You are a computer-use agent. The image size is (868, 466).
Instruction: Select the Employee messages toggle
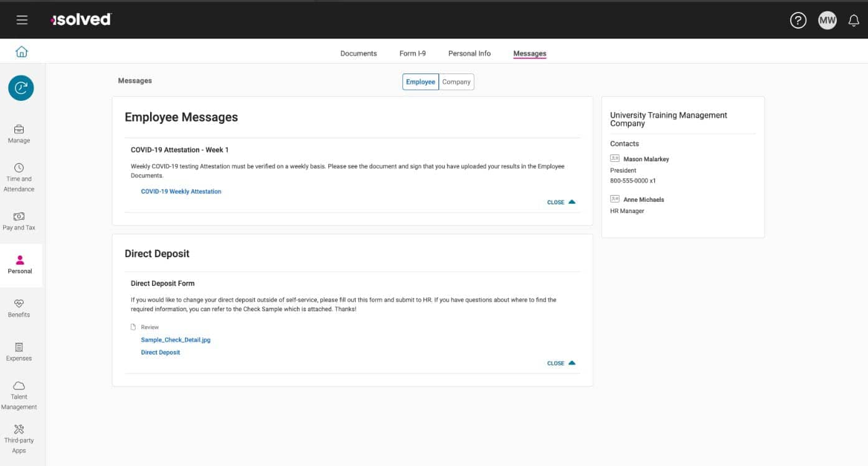click(420, 82)
